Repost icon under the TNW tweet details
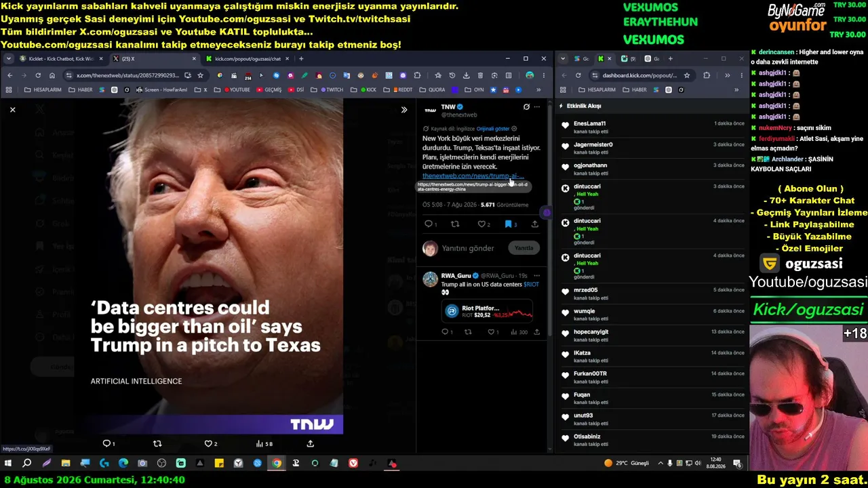The image size is (868, 488). [x=455, y=224]
